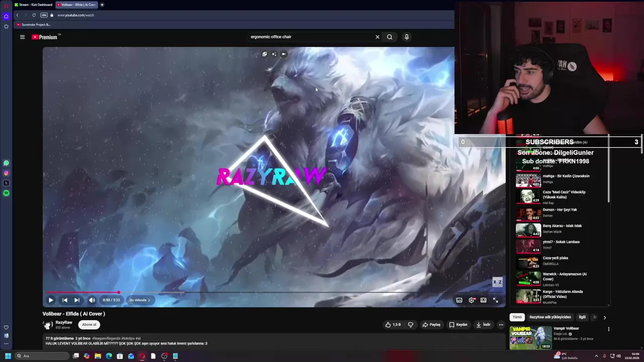Subscribe with the Abone ol button
Image resolution: width=644 pixels, height=362 pixels.
click(x=89, y=325)
